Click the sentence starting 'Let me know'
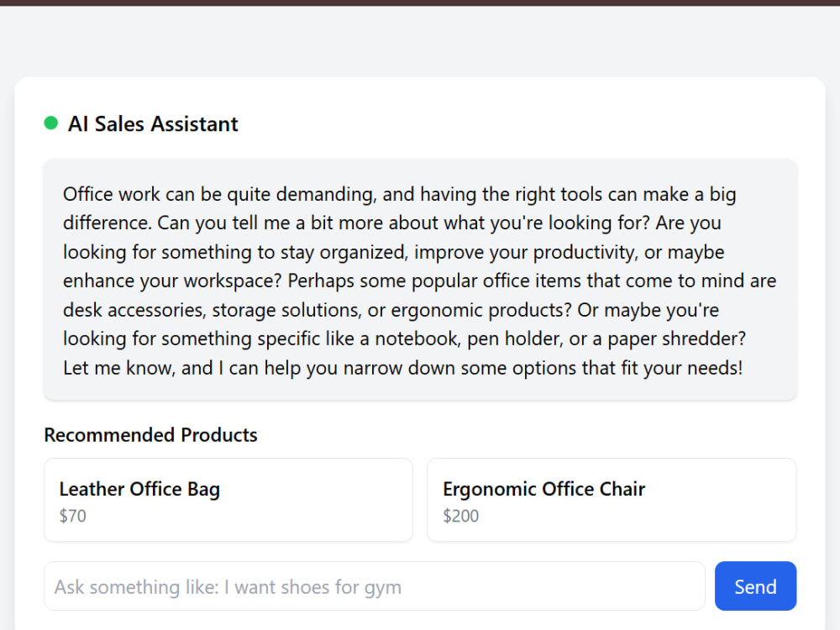The height and width of the screenshot is (630, 840). click(403, 368)
